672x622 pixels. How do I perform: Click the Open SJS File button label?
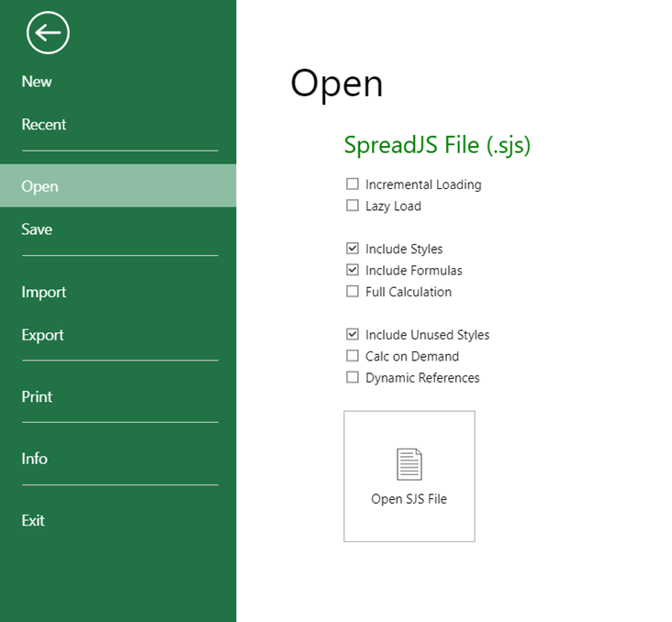(409, 499)
